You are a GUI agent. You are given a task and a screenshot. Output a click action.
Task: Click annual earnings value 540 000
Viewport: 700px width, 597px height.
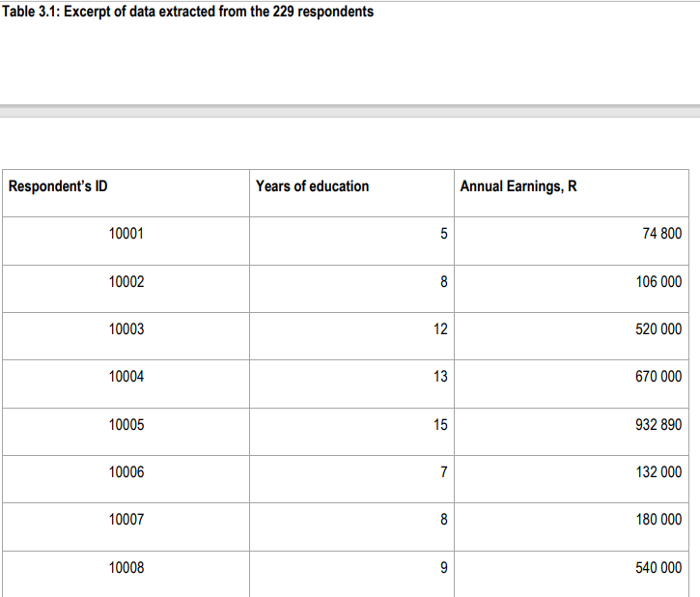pyautogui.click(x=658, y=567)
